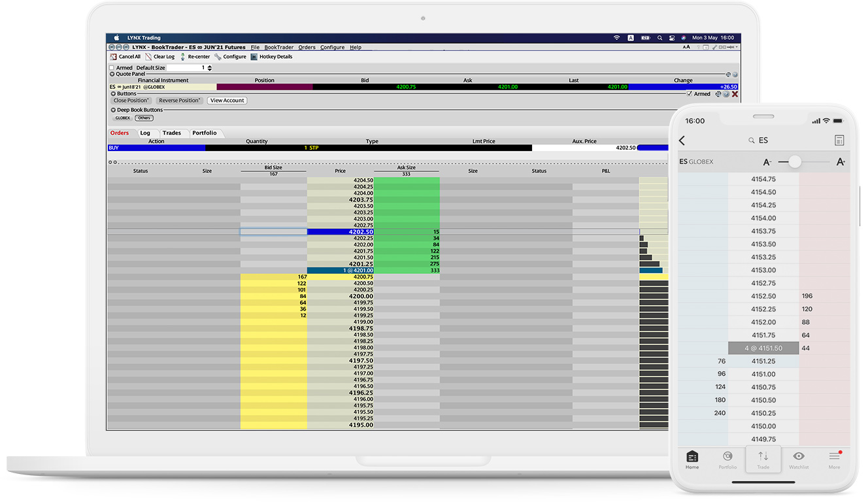
Task: Click the View Account button
Action: (x=227, y=101)
